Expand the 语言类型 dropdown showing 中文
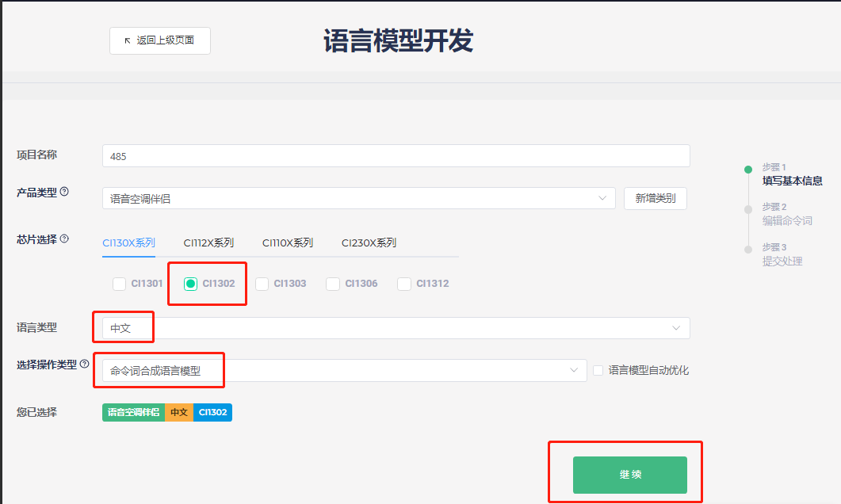This screenshot has width=841, height=504. click(396, 328)
